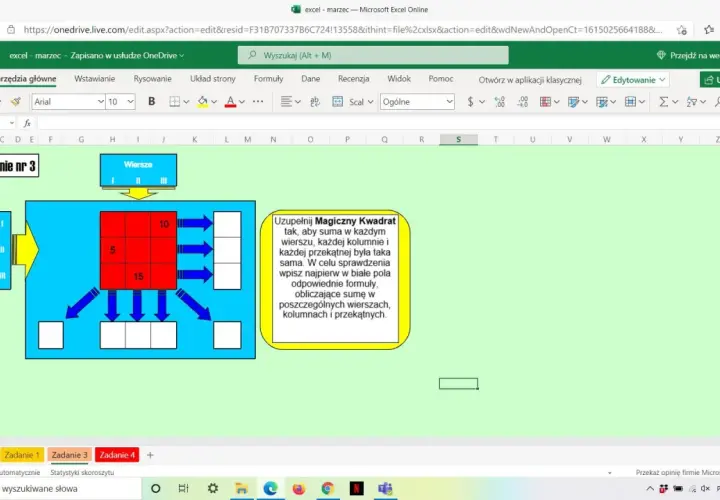This screenshot has width=720, height=500.
Task: Click the AutoSum sigma icon
Action: pyautogui.click(x=664, y=101)
